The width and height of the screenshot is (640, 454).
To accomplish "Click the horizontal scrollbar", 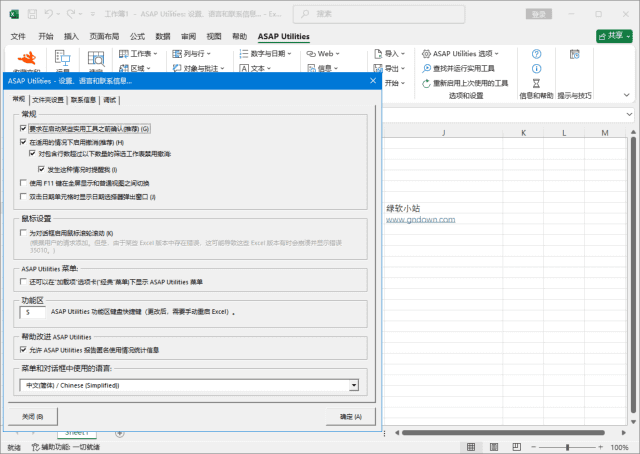I will pos(503,432).
